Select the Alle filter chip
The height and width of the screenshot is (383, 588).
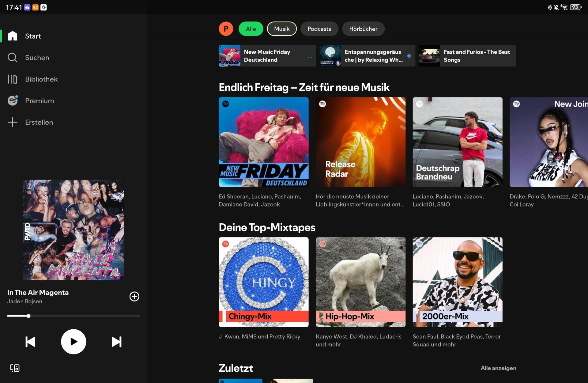[x=251, y=29]
